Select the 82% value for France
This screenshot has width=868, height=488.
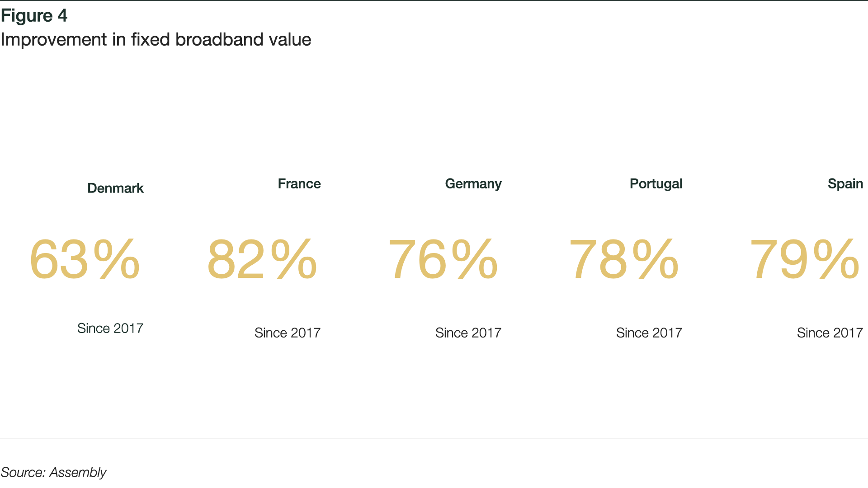coord(262,259)
